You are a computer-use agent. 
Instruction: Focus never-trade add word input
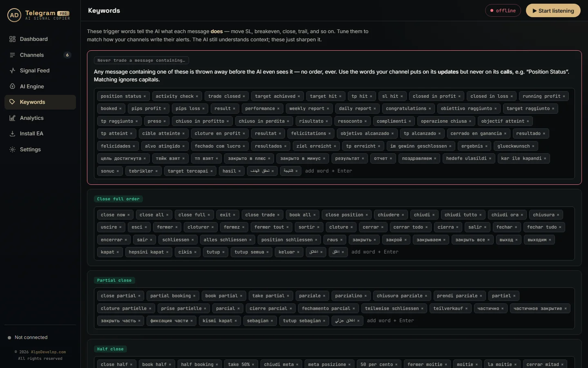coord(329,171)
